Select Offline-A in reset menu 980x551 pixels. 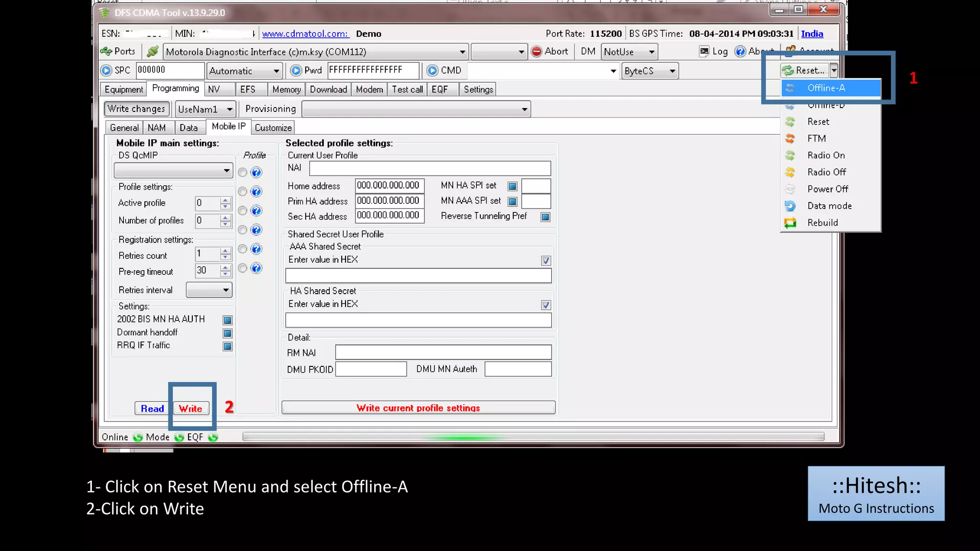831,88
